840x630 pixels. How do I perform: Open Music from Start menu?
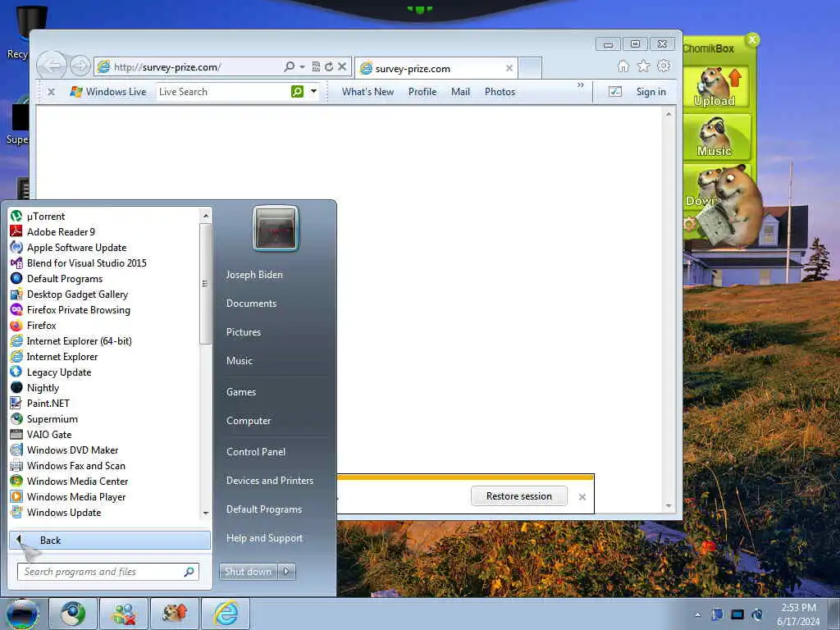coord(239,361)
